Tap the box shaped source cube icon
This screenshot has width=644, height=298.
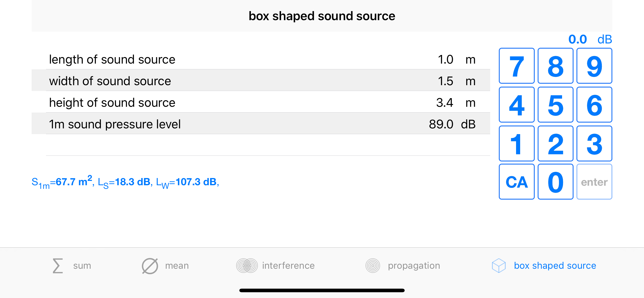point(499,265)
